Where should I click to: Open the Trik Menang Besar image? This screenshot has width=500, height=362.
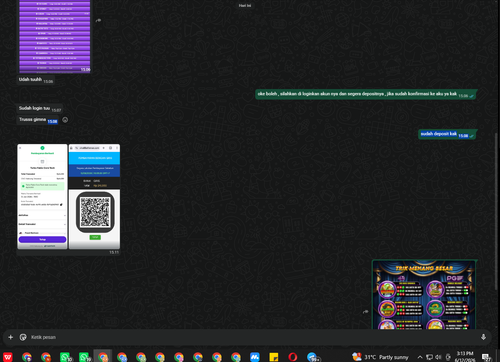(424, 295)
